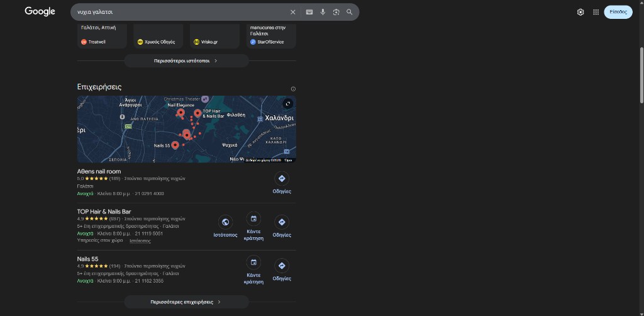Get directions to Nails 55
The height and width of the screenshot is (316, 644).
pos(282,271)
